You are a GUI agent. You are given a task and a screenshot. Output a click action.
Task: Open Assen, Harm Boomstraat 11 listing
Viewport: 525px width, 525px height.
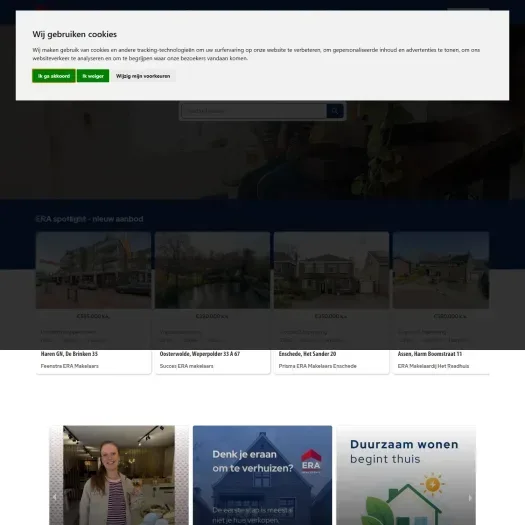(x=430, y=354)
